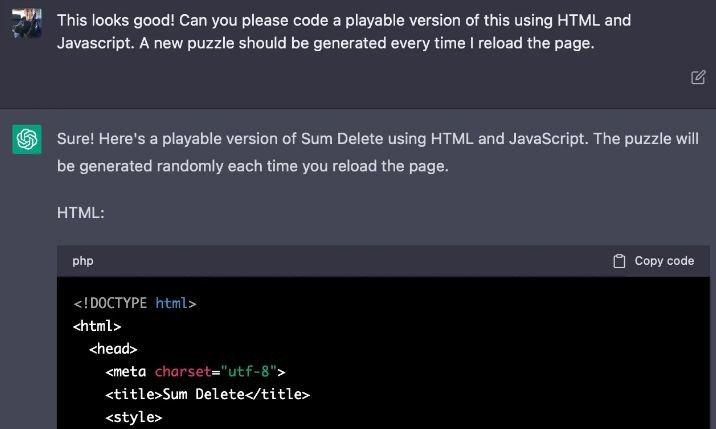Image resolution: width=716 pixels, height=429 pixels.
Task: Click the clipboard icon beside Copy code
Action: click(x=619, y=261)
